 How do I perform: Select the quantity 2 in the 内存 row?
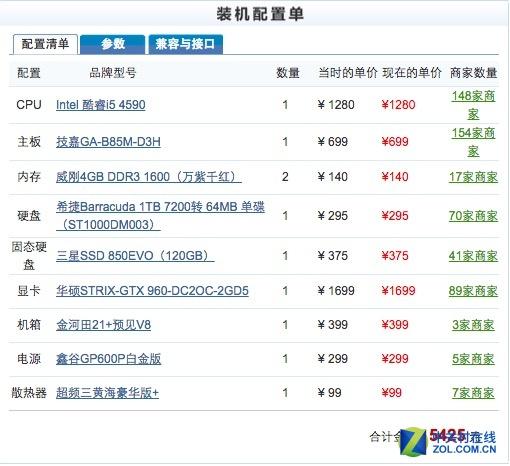tap(285, 177)
